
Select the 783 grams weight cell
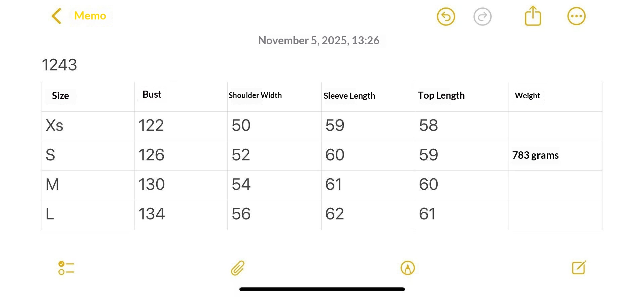535,155
